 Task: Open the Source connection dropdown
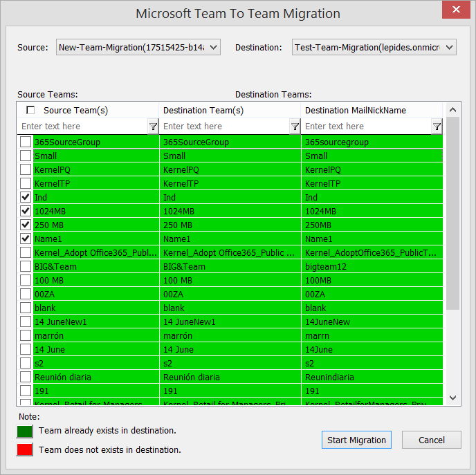138,47
